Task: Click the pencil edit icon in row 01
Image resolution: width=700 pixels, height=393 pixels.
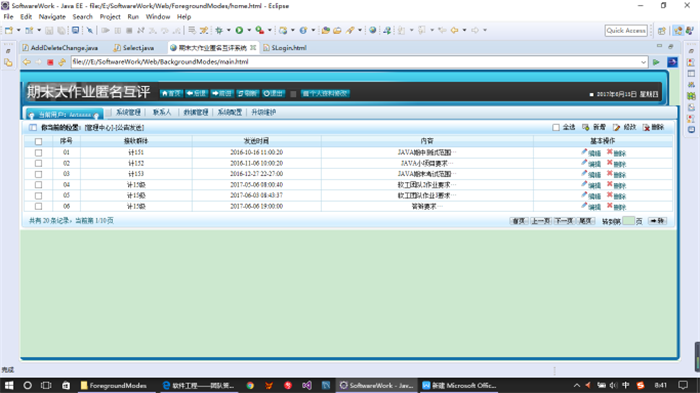Action: coord(584,152)
